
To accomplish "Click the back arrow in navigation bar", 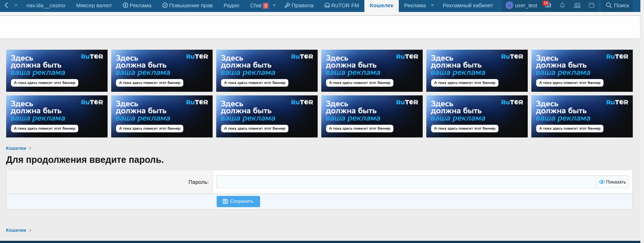I will point(6,5).
